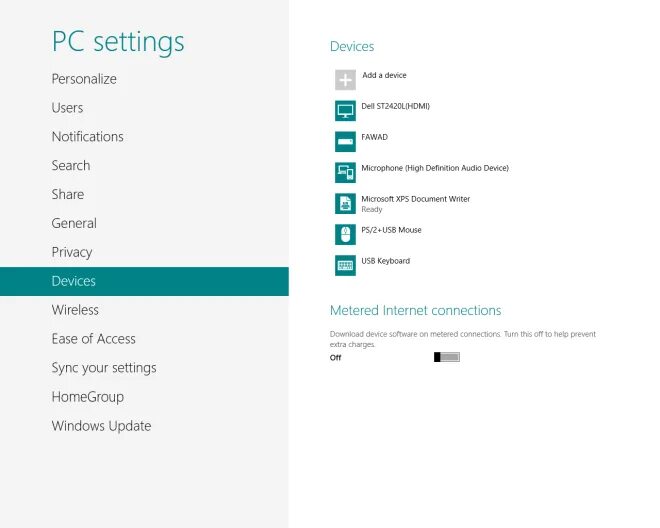
Task: Toggle the metered connections download switch
Action: [447, 357]
